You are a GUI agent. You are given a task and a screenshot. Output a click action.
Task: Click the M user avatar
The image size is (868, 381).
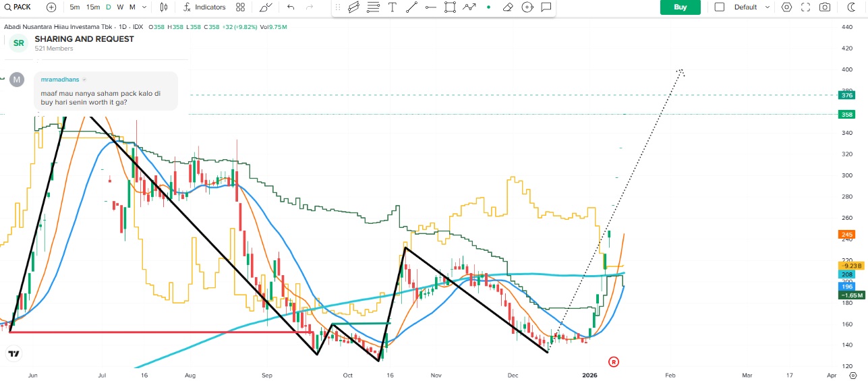tap(17, 80)
